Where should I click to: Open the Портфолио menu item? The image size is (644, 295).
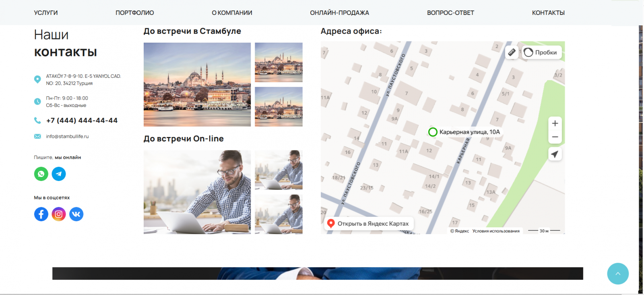coord(134,13)
